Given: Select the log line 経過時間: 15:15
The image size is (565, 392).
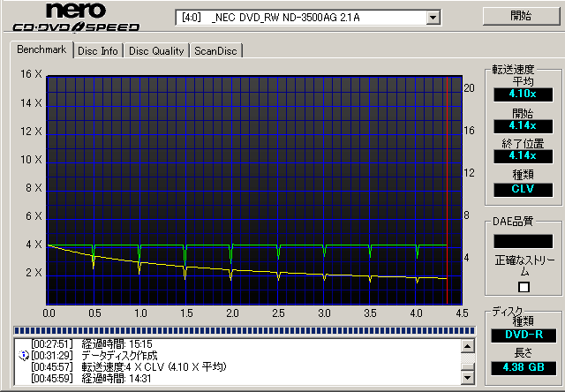Looking at the screenshot, I should pyautogui.click(x=117, y=344).
